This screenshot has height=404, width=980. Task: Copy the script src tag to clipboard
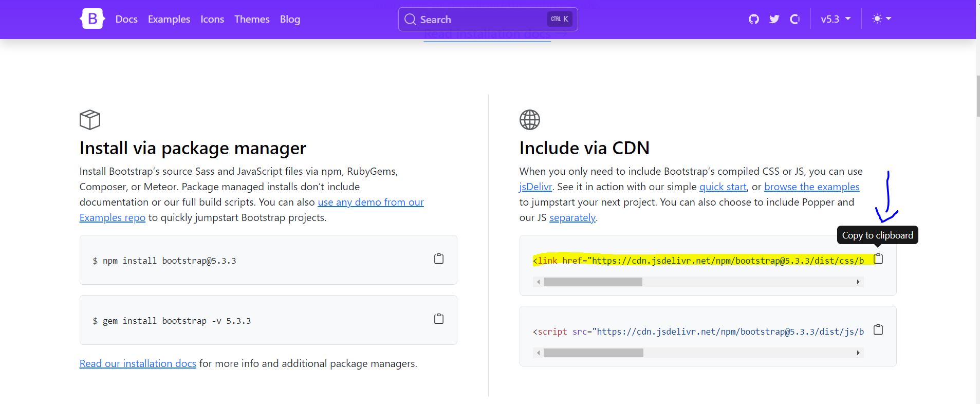(x=879, y=329)
